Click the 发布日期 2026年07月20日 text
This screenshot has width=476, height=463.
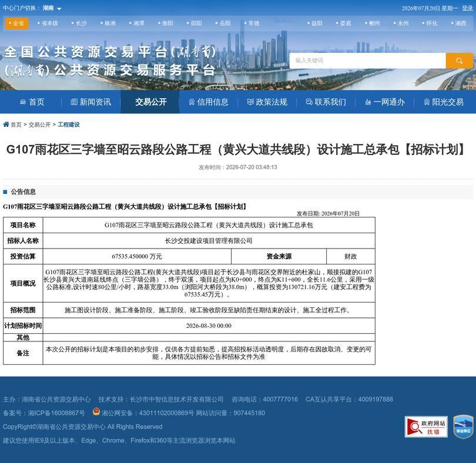[x=328, y=213]
